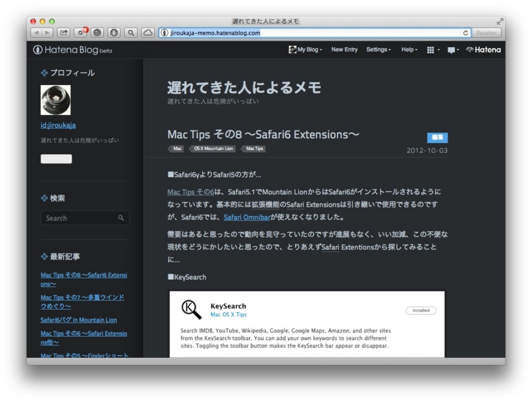Expand the Help dropdown menu
532x402 pixels.
coord(409,49)
